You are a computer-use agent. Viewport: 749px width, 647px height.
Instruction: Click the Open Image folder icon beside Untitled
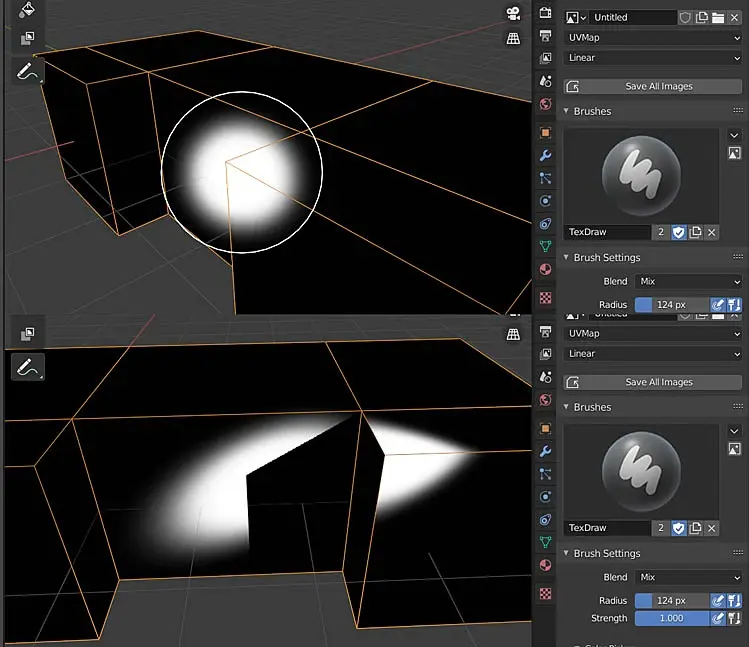pyautogui.click(x=717, y=17)
